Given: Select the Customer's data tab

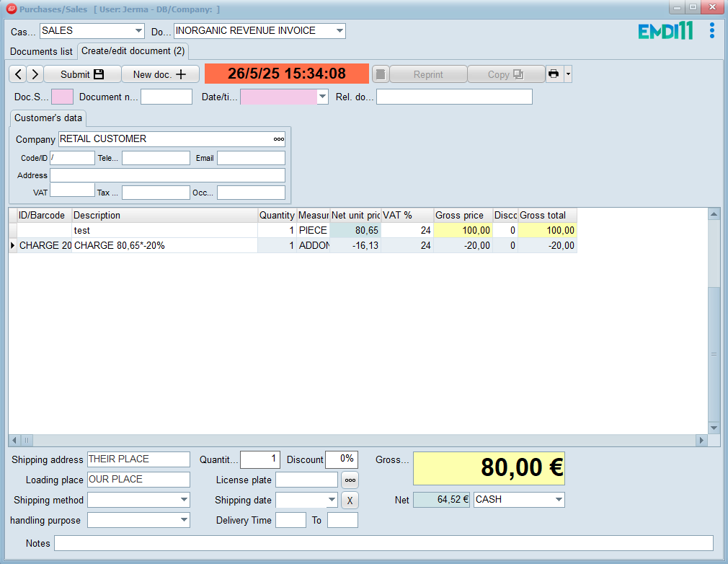Looking at the screenshot, I should point(48,118).
